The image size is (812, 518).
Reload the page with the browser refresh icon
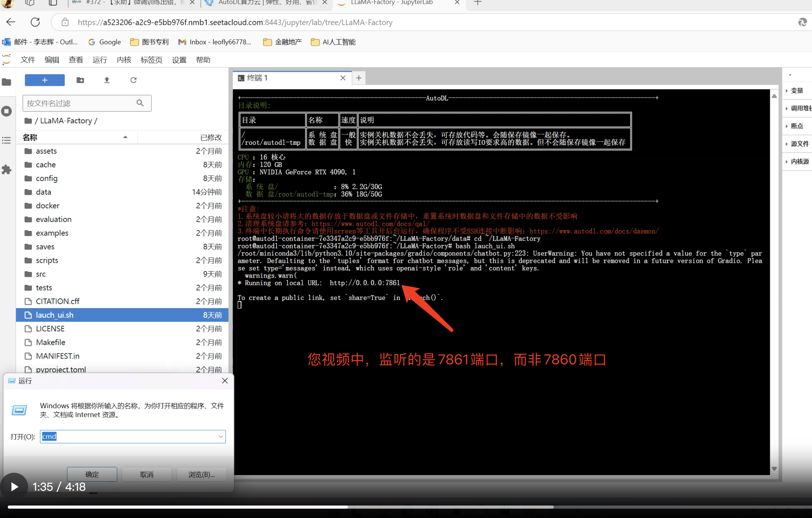pyautogui.click(x=35, y=22)
